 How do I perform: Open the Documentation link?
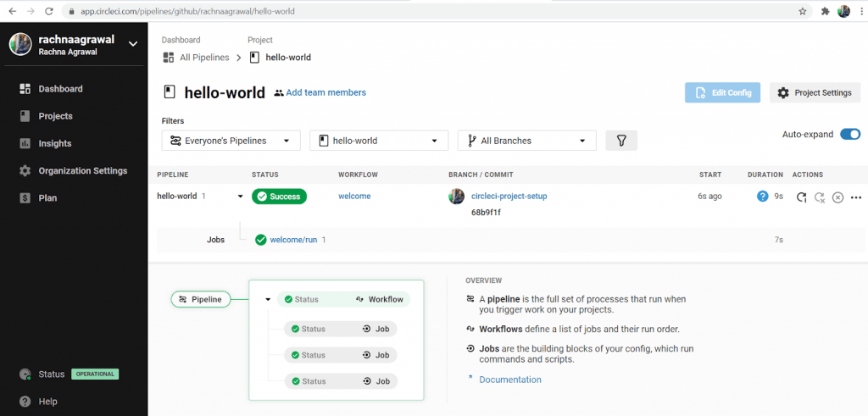(x=509, y=380)
